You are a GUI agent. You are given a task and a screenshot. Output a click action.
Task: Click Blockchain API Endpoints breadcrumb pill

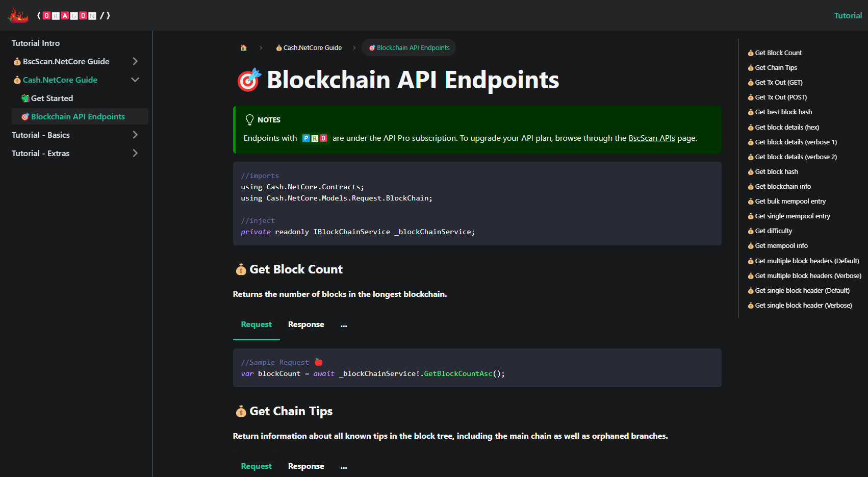click(x=409, y=48)
